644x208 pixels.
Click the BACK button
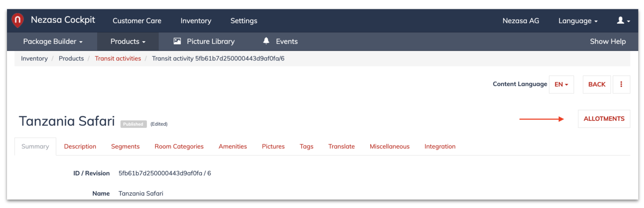pyautogui.click(x=597, y=85)
